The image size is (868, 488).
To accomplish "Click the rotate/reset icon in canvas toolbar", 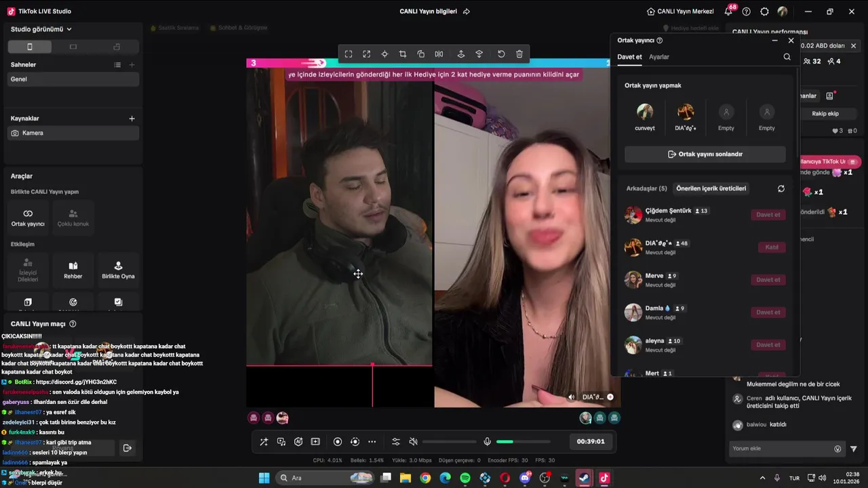I will [x=501, y=54].
